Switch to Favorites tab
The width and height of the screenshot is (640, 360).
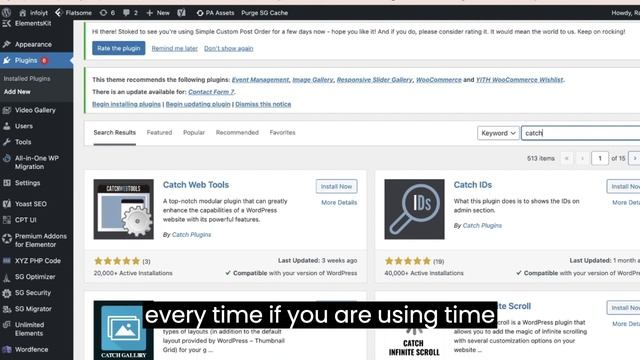click(x=282, y=133)
